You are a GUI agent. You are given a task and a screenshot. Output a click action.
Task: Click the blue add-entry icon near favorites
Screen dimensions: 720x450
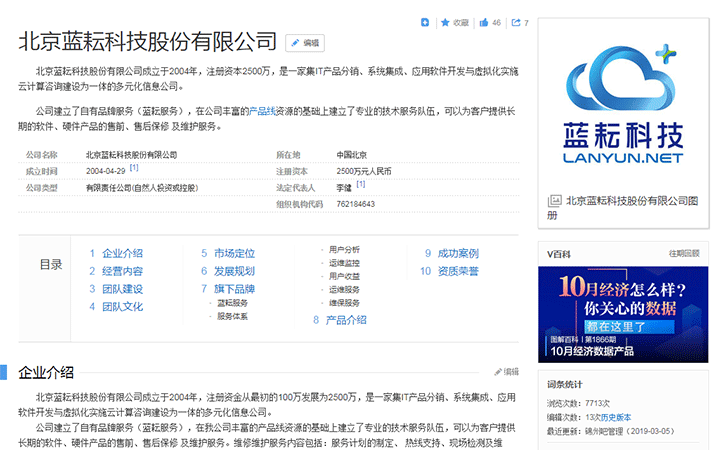[x=425, y=22]
